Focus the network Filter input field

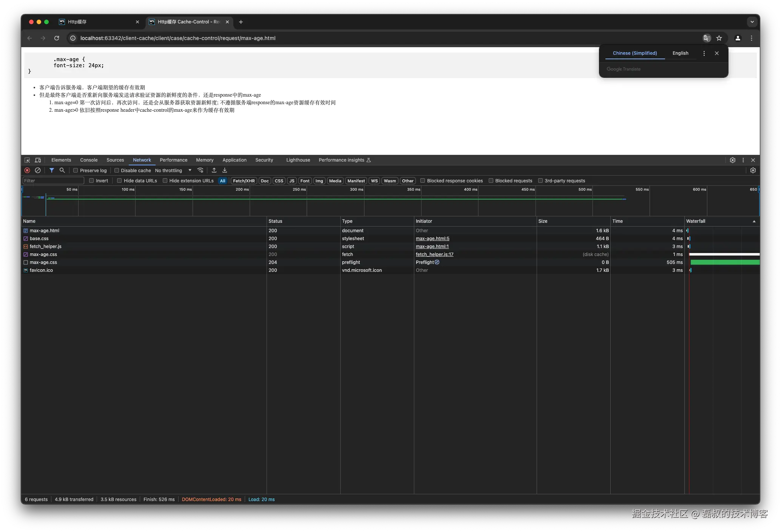tap(53, 180)
